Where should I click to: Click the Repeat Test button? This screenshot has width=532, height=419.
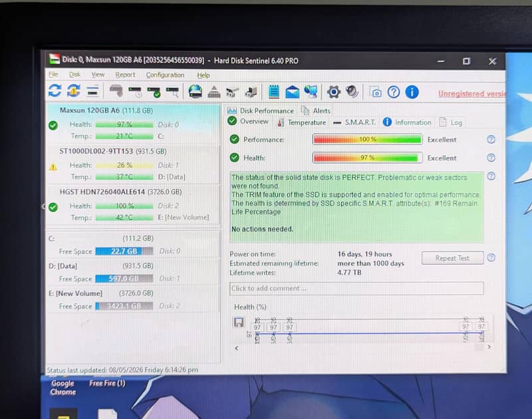tap(452, 258)
